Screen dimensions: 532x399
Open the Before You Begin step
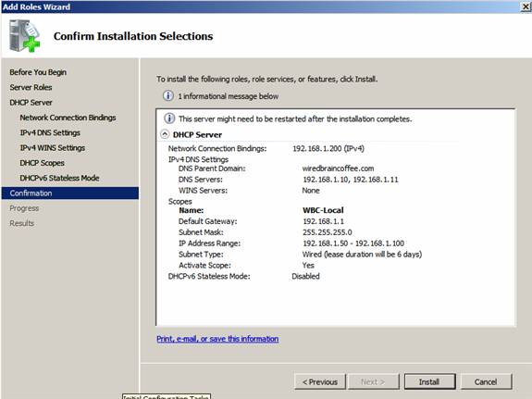pyautogui.click(x=38, y=72)
